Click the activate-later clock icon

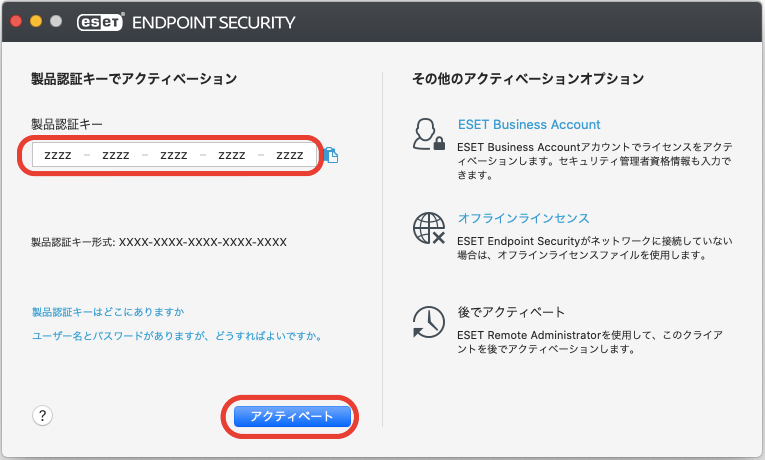[428, 321]
